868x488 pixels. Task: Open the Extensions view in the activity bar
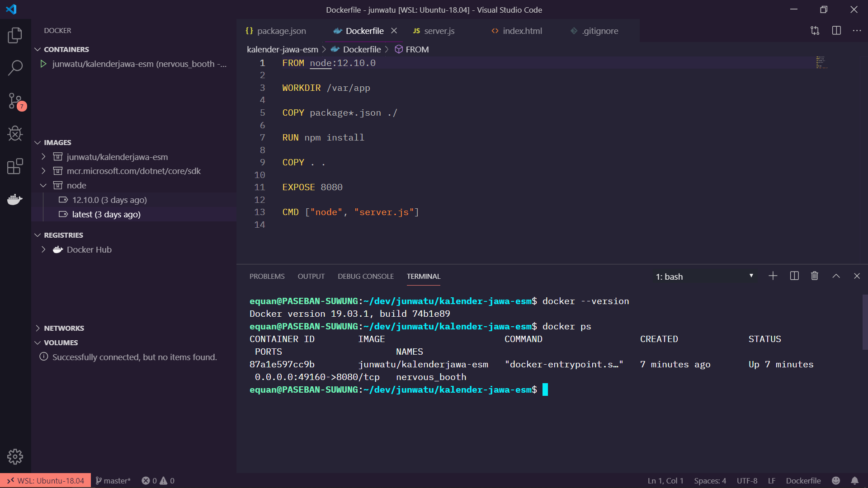point(15,166)
